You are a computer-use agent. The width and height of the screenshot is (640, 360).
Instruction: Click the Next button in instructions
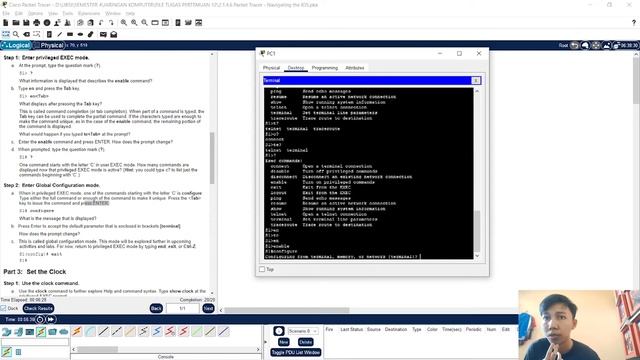[208, 309]
